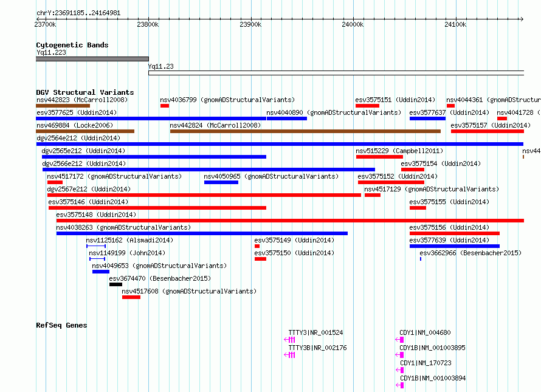The image size is (541, 392).
Task: Click the blue esv3577637 variant bar
Action: [x=428, y=119]
